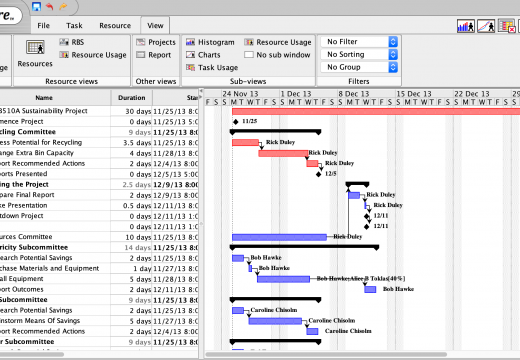Click the split pane collapse arrow

201,91
